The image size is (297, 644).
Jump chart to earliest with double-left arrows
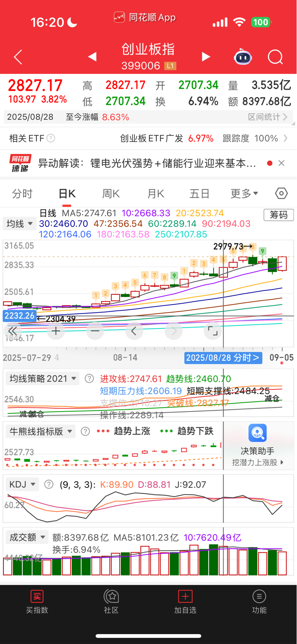pos(12,331)
